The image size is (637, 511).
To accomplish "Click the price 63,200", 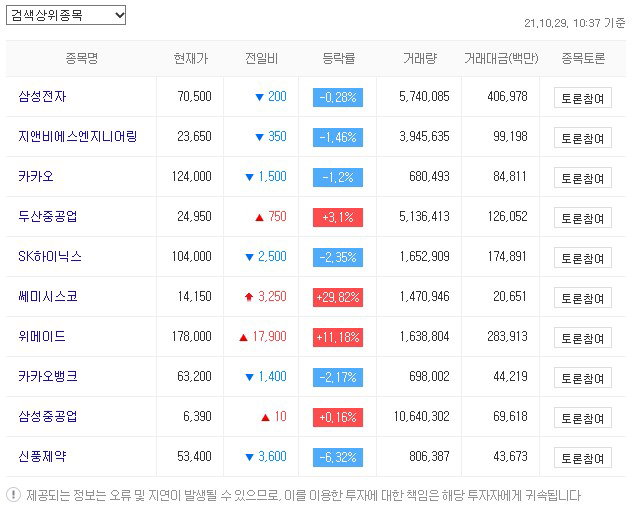I will (194, 377).
